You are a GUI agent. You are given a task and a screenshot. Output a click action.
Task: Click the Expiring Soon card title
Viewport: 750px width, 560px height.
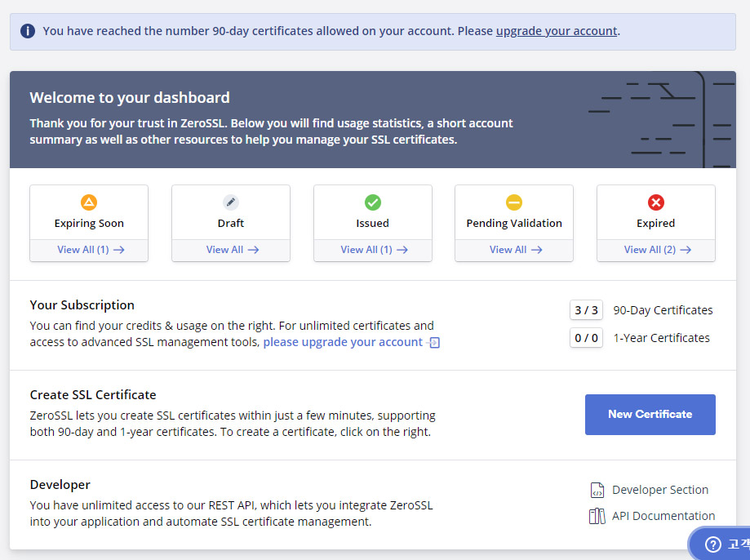point(89,224)
